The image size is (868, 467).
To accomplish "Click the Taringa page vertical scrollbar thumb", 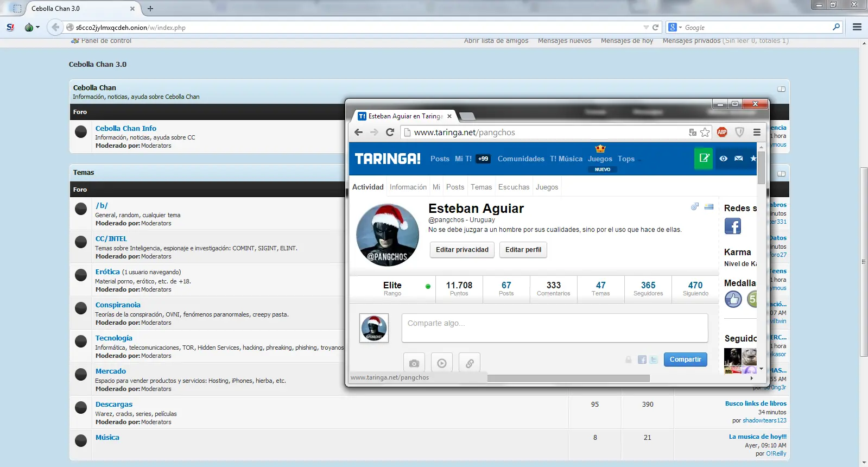I will (761, 168).
